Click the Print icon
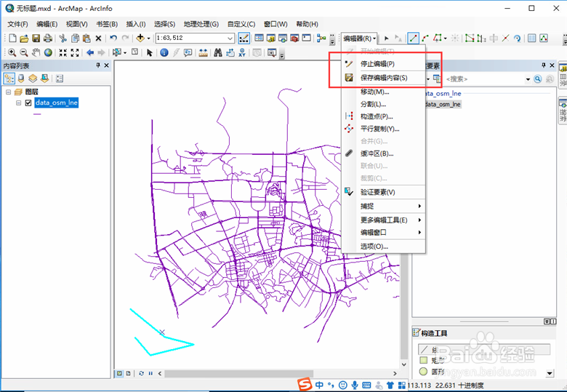 point(48,38)
